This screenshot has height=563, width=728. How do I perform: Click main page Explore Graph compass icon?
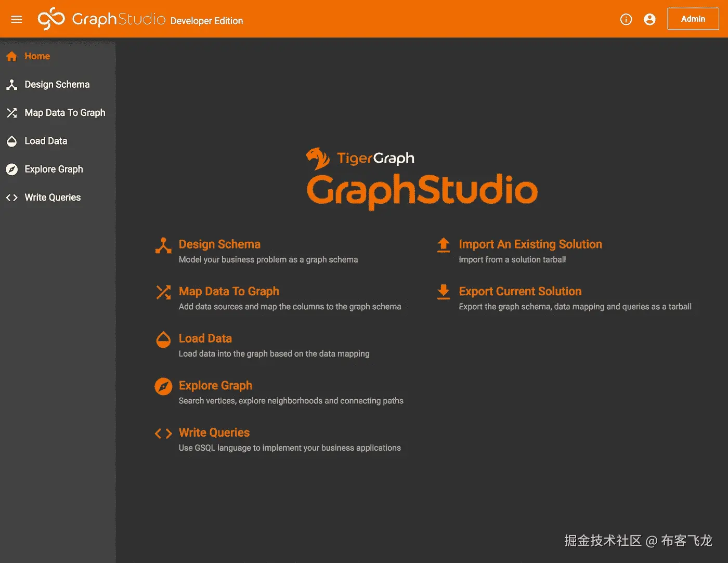[x=163, y=386]
